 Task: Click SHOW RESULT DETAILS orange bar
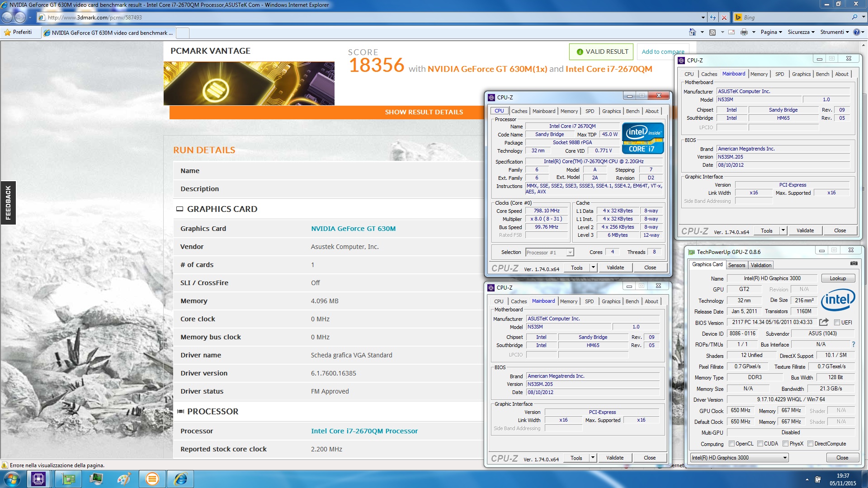tap(424, 112)
